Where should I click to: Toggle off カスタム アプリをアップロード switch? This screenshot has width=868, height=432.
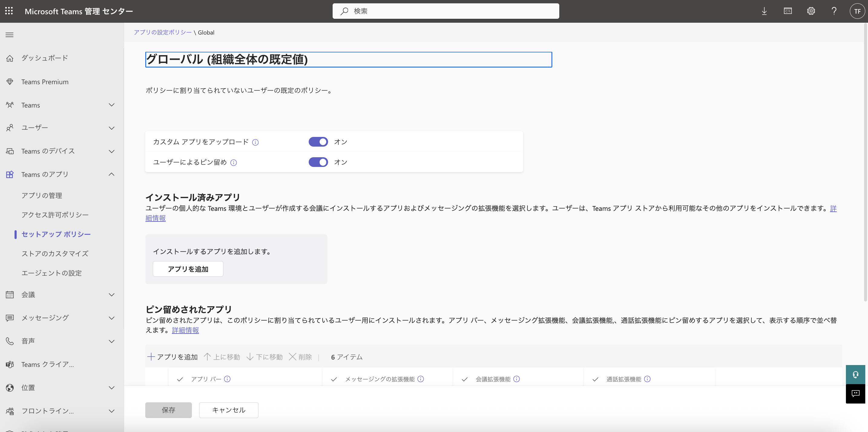(x=318, y=142)
